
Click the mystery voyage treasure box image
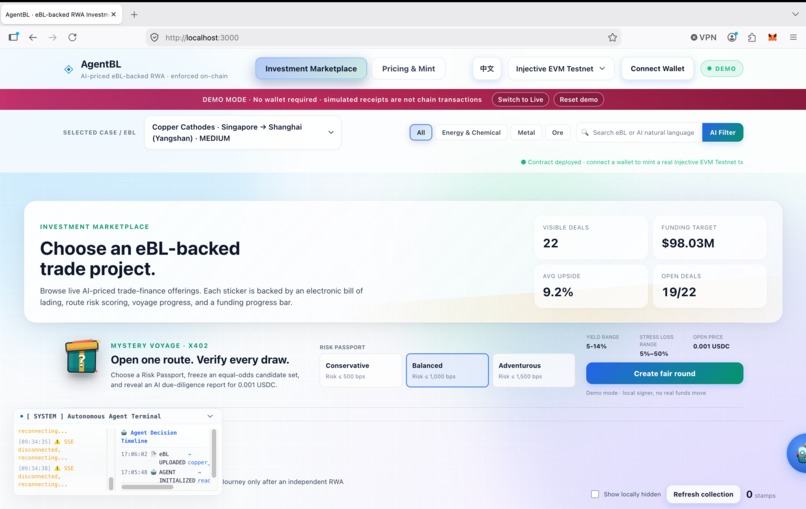pos(82,357)
